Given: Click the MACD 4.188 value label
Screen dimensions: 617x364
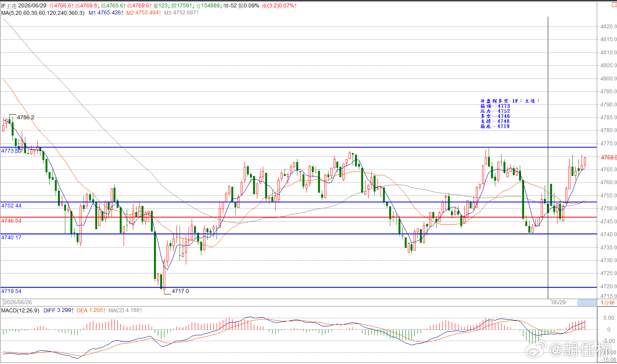Looking at the screenshot, I should pos(125,310).
